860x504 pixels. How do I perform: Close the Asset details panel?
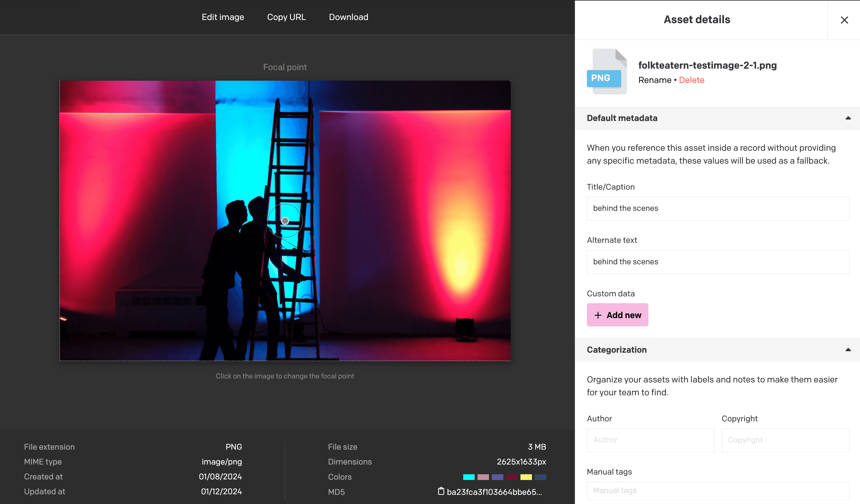point(844,20)
